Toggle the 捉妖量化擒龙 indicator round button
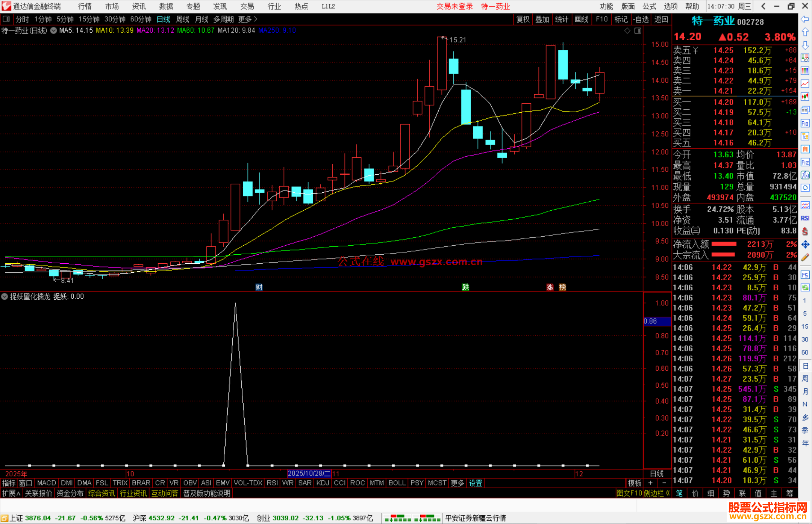This screenshot has height=524, width=812. [x=5, y=297]
